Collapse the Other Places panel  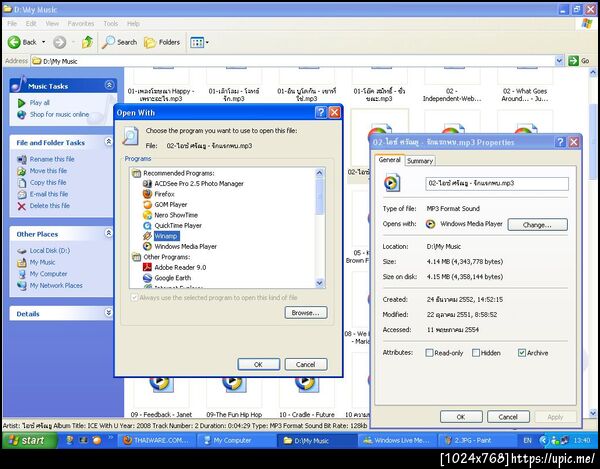(109, 233)
